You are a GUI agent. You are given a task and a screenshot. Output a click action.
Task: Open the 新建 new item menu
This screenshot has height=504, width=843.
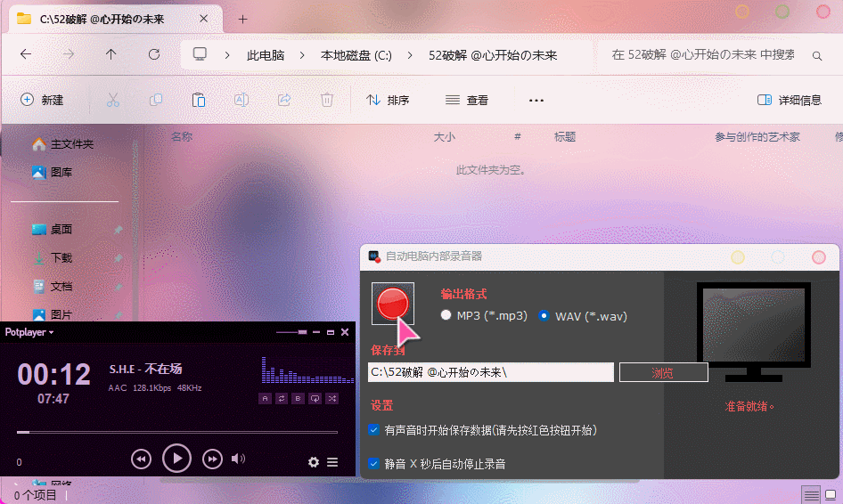tap(42, 100)
